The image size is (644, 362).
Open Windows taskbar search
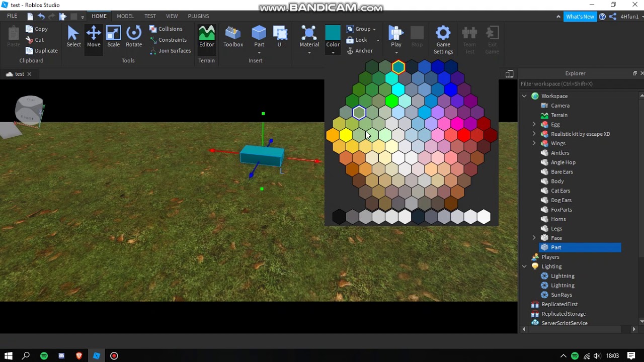pyautogui.click(x=26, y=356)
